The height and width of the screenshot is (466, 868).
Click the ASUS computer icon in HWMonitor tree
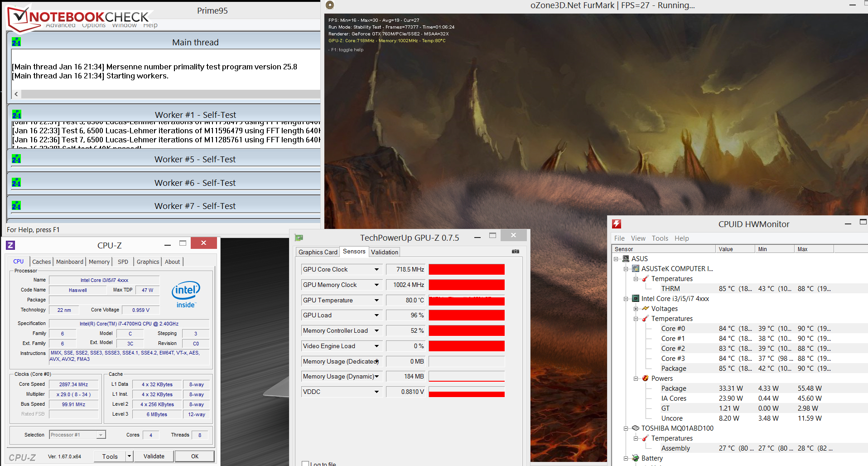[626, 258]
